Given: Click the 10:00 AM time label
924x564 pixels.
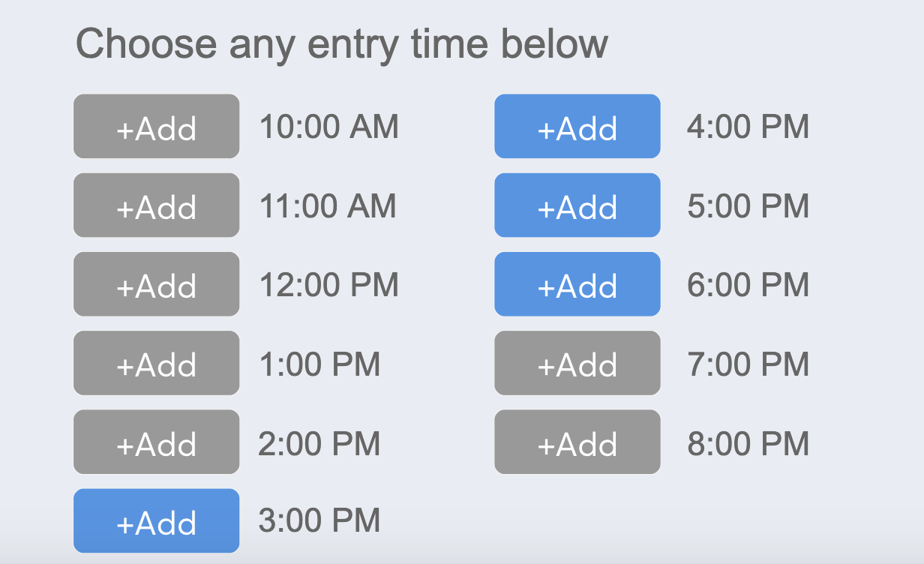Looking at the screenshot, I should tap(330, 126).
